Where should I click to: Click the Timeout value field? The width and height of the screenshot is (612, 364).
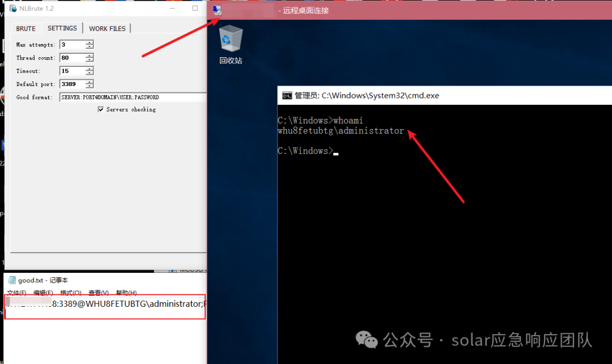pyautogui.click(x=73, y=71)
